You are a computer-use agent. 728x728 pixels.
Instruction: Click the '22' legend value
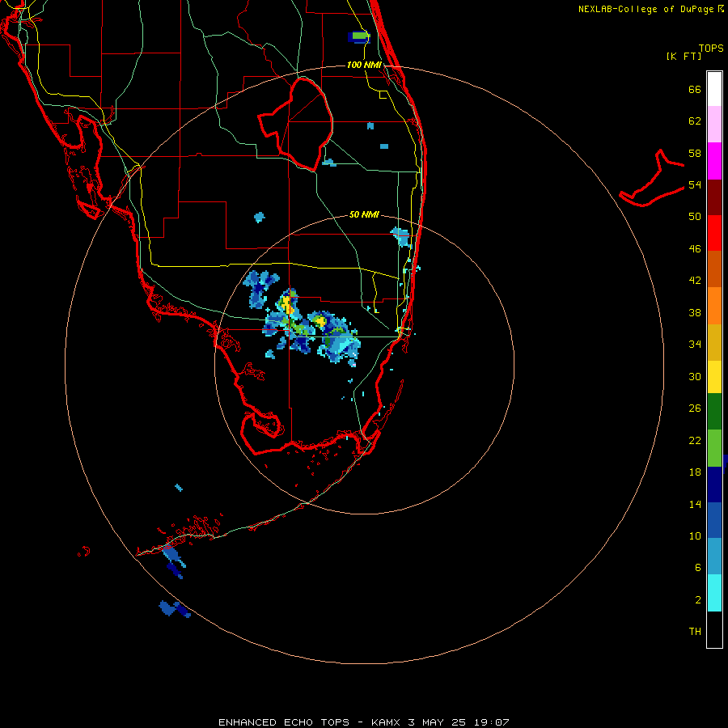[695, 440]
